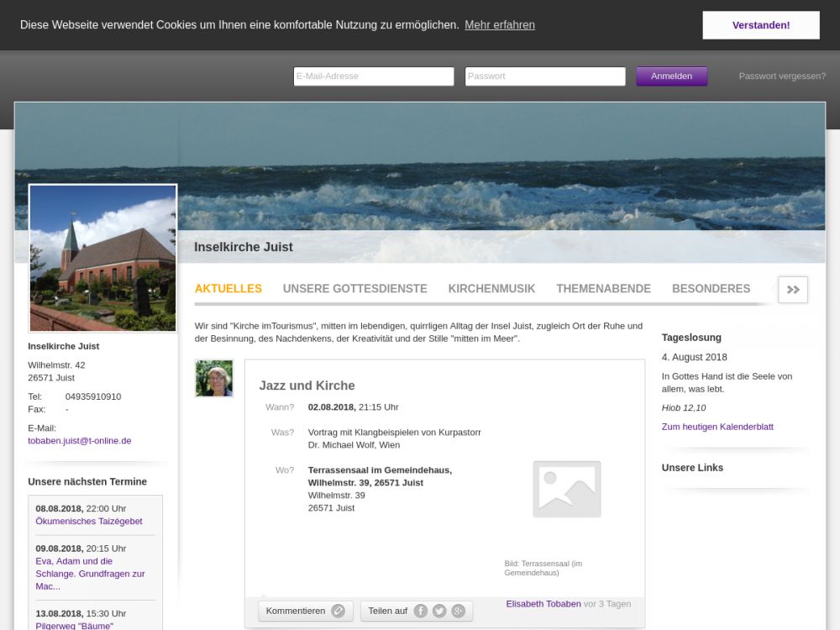Share the post on Facebook

click(x=421, y=611)
